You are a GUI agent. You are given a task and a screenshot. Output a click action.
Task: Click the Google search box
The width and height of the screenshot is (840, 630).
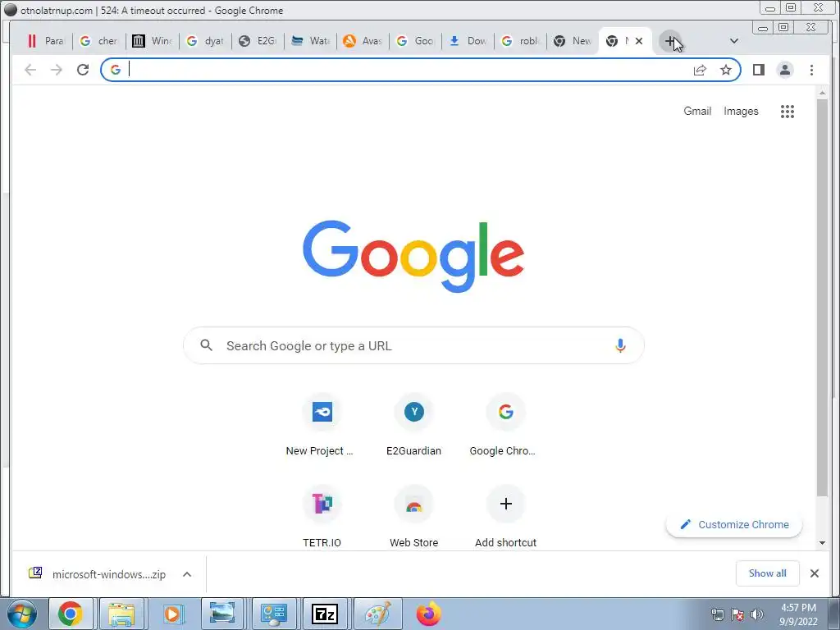point(413,345)
